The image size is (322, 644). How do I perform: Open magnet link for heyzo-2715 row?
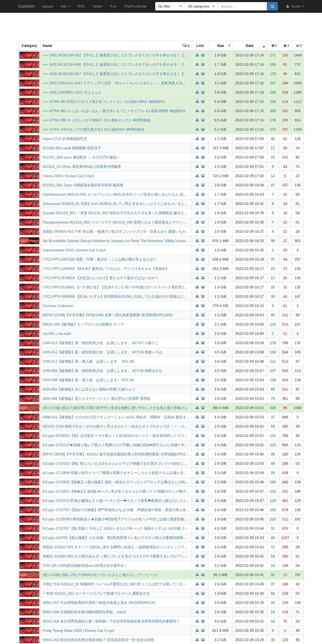tap(203, 139)
